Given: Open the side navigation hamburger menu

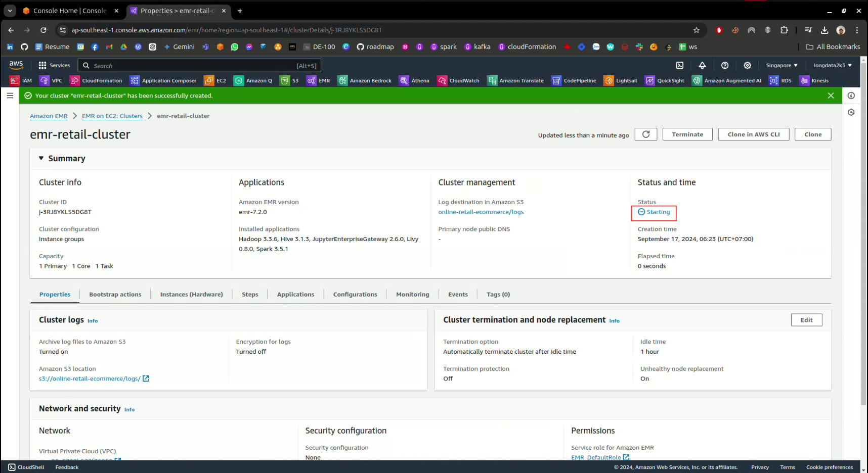Looking at the screenshot, I should (x=10, y=96).
